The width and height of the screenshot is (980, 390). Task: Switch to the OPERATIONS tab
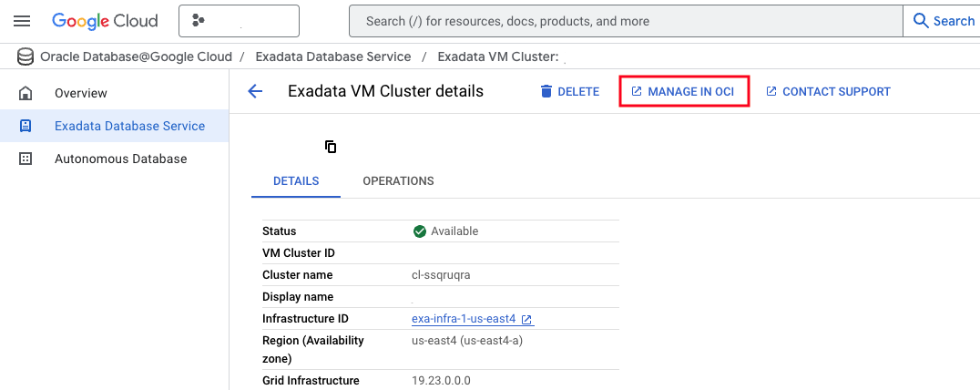coord(398,180)
